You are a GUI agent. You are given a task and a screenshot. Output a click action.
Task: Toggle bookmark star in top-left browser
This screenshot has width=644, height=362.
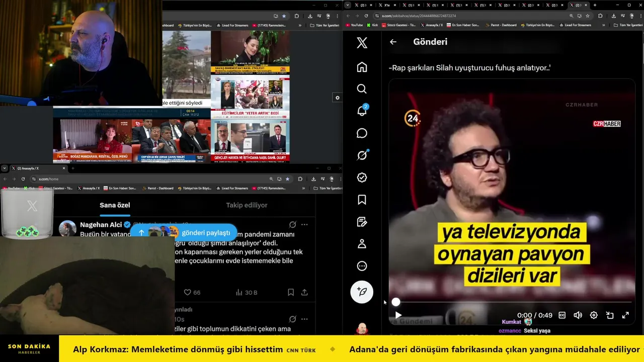click(x=284, y=16)
